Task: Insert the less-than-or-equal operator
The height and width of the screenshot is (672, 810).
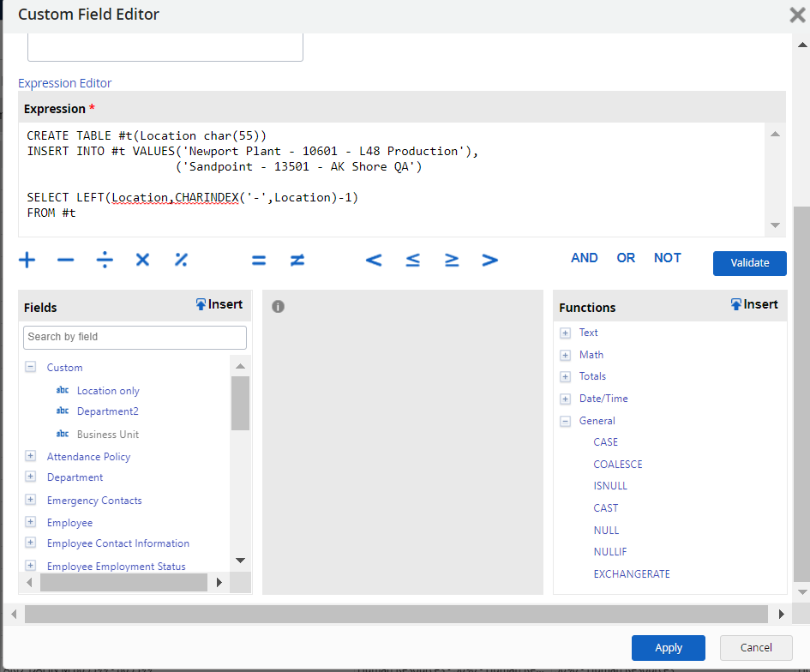Action: tap(413, 260)
